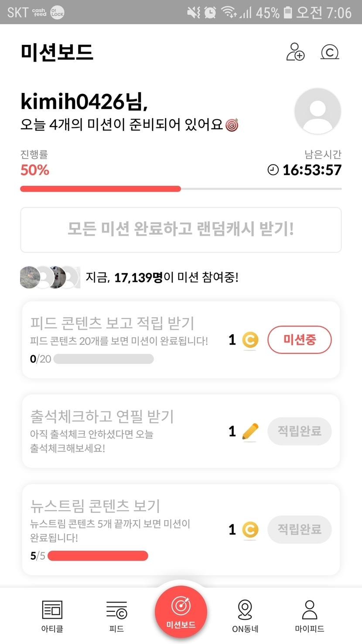Tap the red overall progress bar

tap(100, 189)
